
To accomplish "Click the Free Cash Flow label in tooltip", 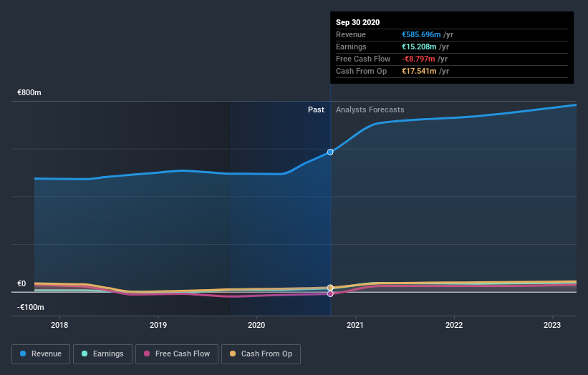I will pos(363,59).
